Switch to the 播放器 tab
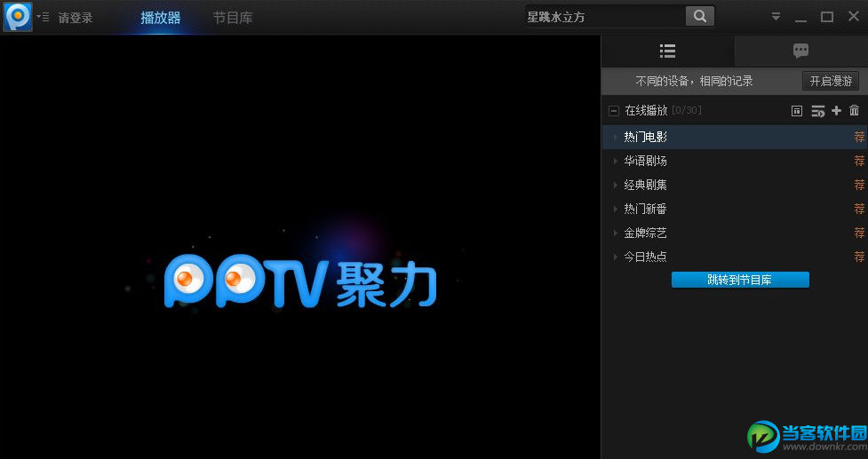Viewport: 868px width, 459px height. (x=161, y=18)
